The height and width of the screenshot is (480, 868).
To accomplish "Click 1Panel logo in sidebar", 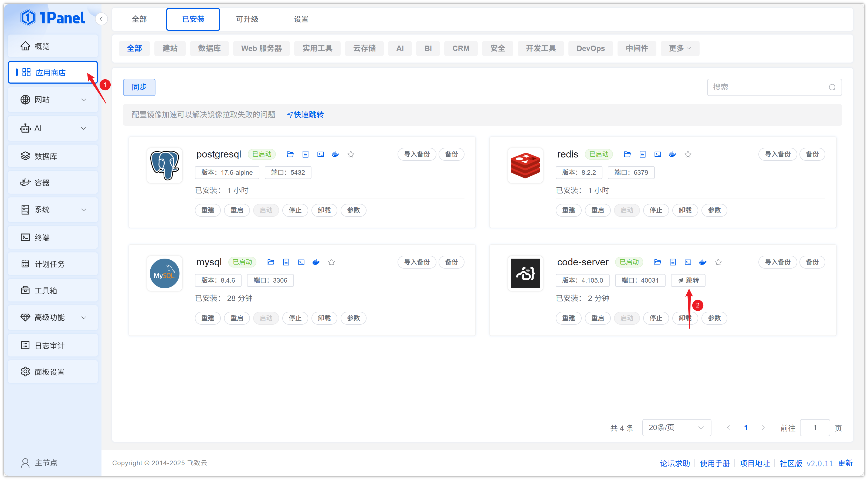I will (x=53, y=18).
